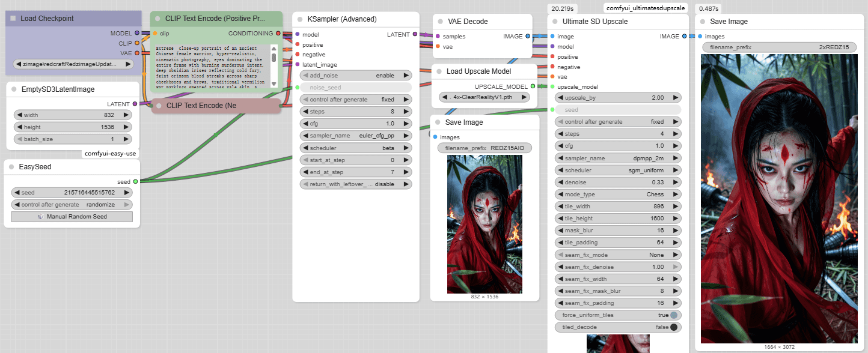
Task: Increase width value using its right arrow
Action: (x=126, y=115)
